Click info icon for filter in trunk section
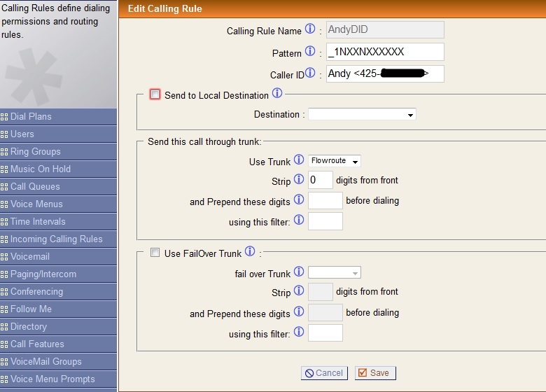This screenshot has height=392, width=546. click(299, 220)
